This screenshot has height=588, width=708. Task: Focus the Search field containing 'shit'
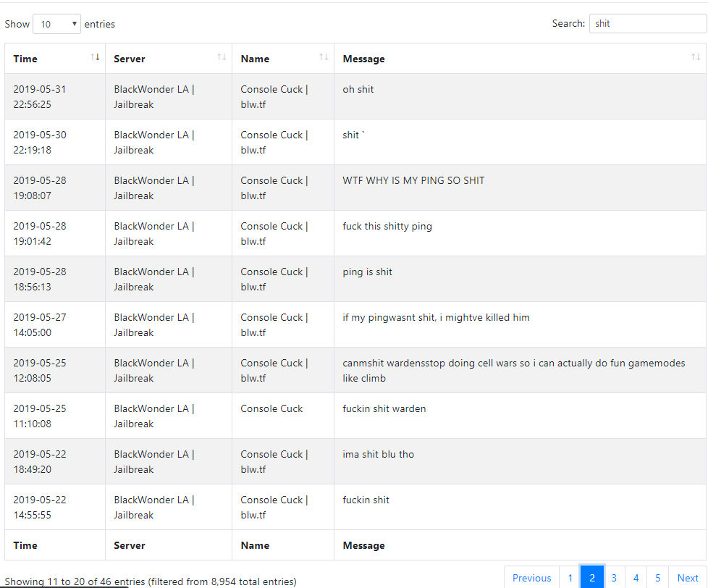(647, 23)
